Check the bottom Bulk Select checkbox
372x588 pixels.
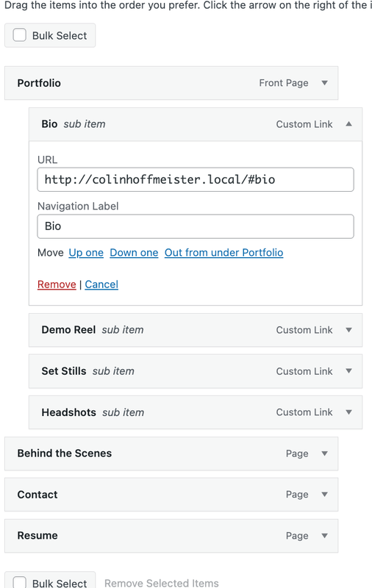20,582
